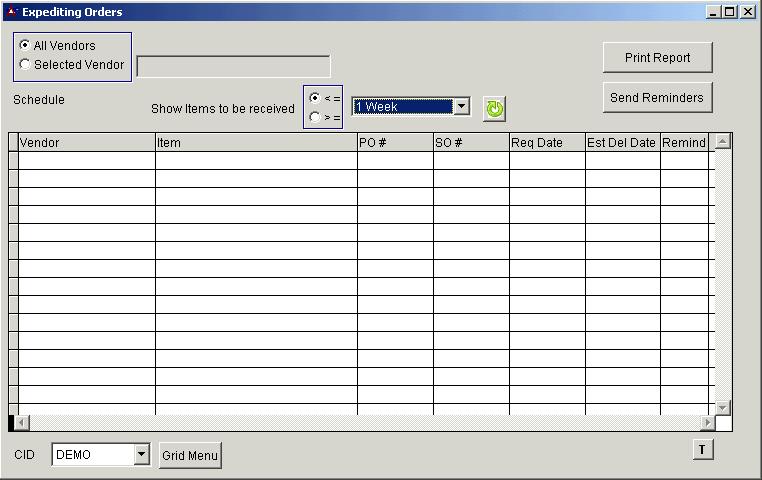Sort by the PO # column header

coord(395,143)
